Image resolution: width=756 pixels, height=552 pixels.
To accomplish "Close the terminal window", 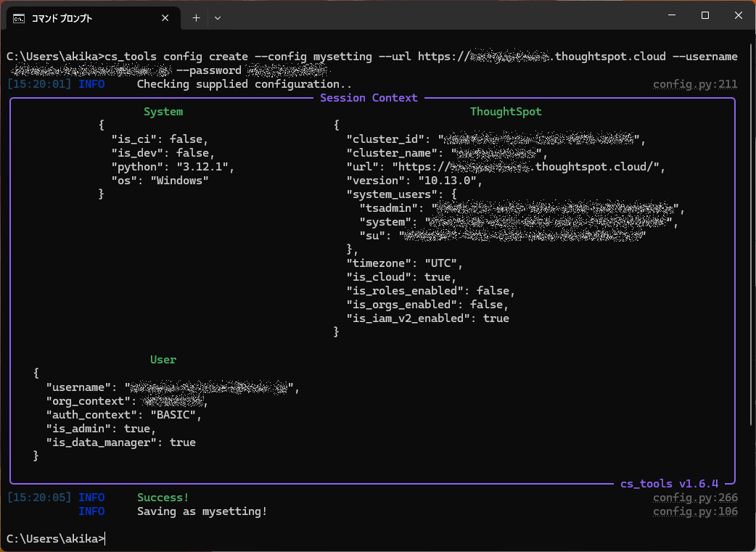I will [x=738, y=16].
